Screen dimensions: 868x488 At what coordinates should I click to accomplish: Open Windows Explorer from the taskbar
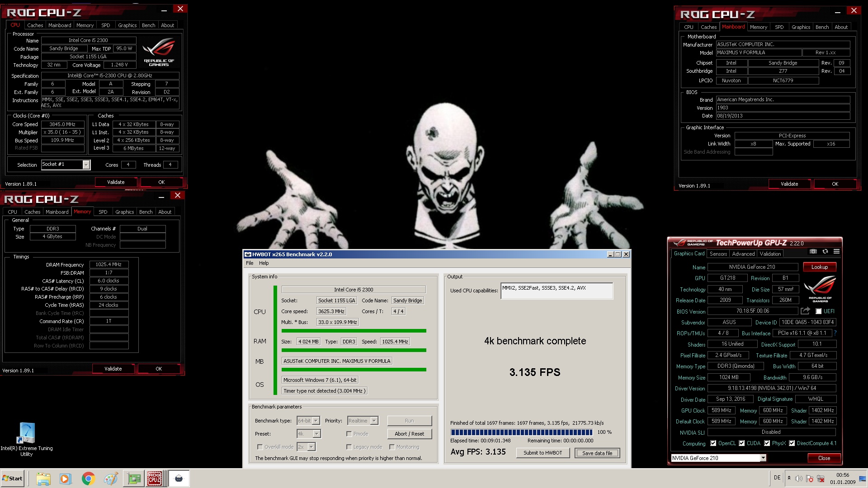pyautogui.click(x=43, y=479)
